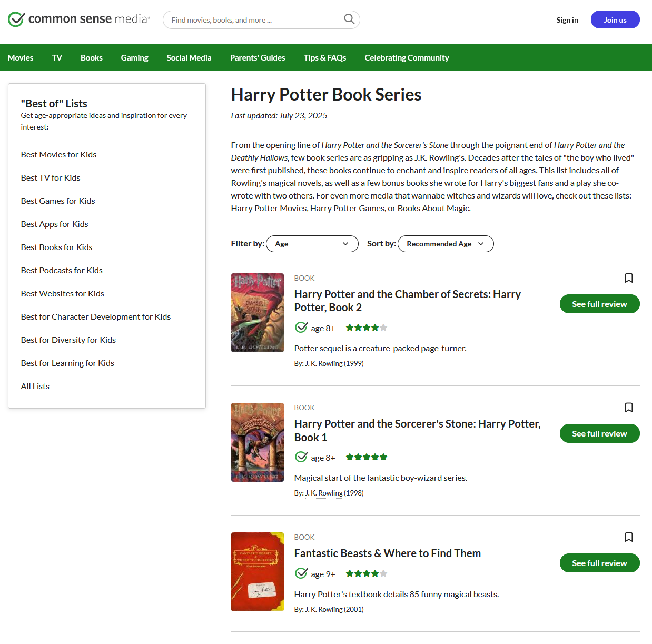Open the Tips & FAQs menu
Viewport: 652px width, 644px height.
[x=325, y=57]
